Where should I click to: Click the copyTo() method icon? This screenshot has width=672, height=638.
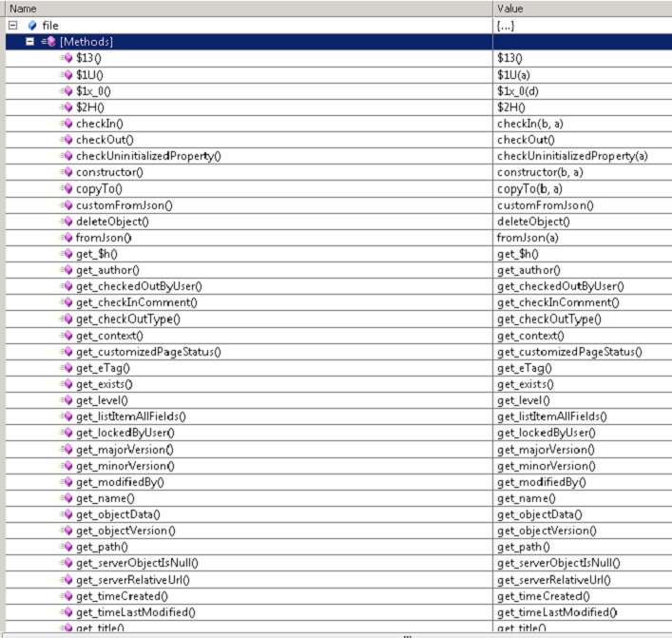point(67,188)
